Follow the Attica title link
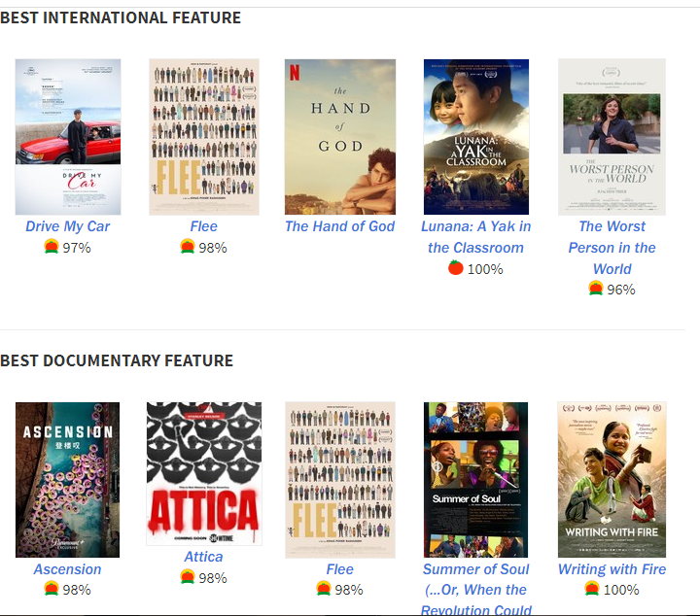Screen dimensions: 700x616 click(x=203, y=557)
